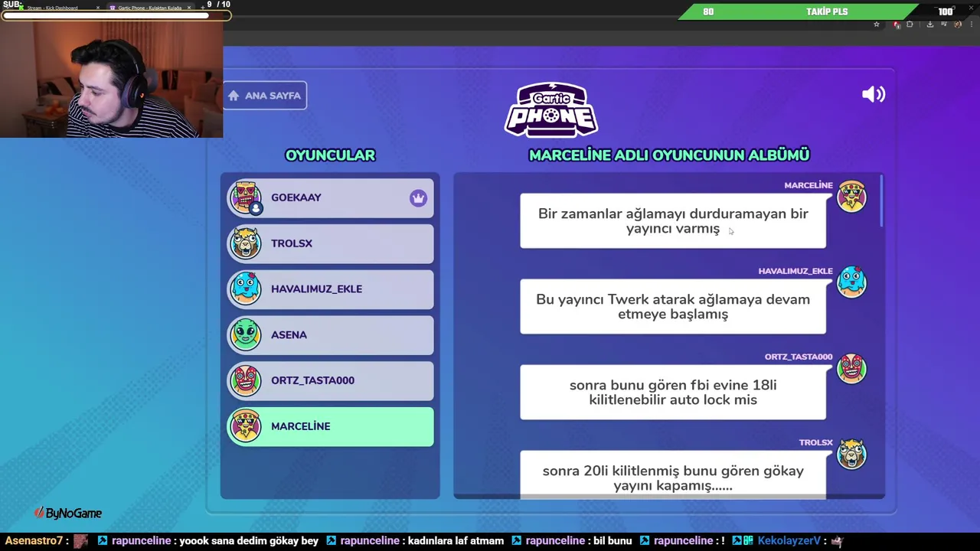Click ticker message 'kadınlara laf atmam'
This screenshot has width=980, height=551.
456,540
